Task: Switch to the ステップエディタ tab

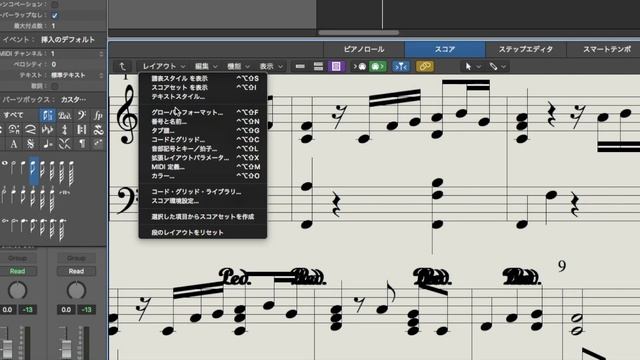Action: [526, 49]
